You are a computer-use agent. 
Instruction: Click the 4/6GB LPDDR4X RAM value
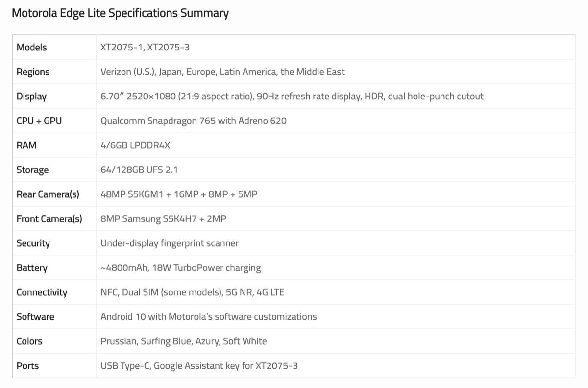135,145
